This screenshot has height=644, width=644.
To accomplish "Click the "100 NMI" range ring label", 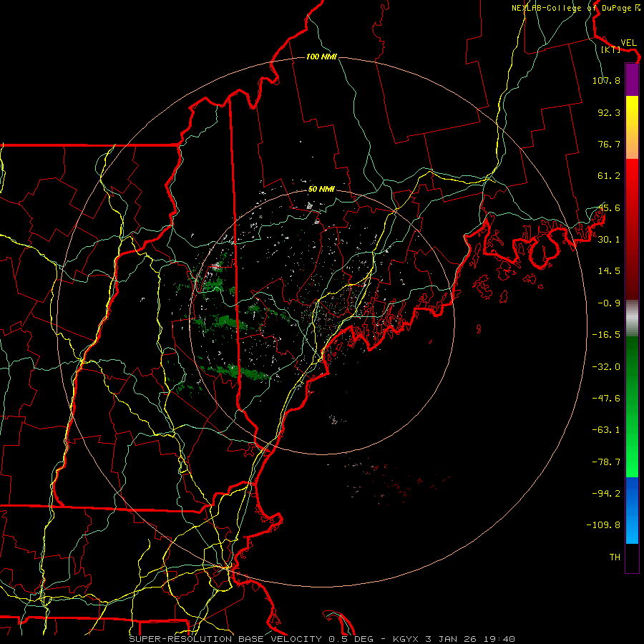I will pyautogui.click(x=321, y=57).
